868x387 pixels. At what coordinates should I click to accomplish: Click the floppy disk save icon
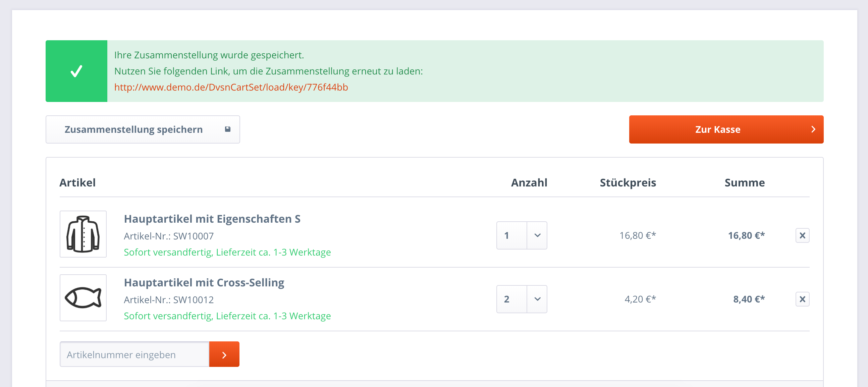[227, 129]
